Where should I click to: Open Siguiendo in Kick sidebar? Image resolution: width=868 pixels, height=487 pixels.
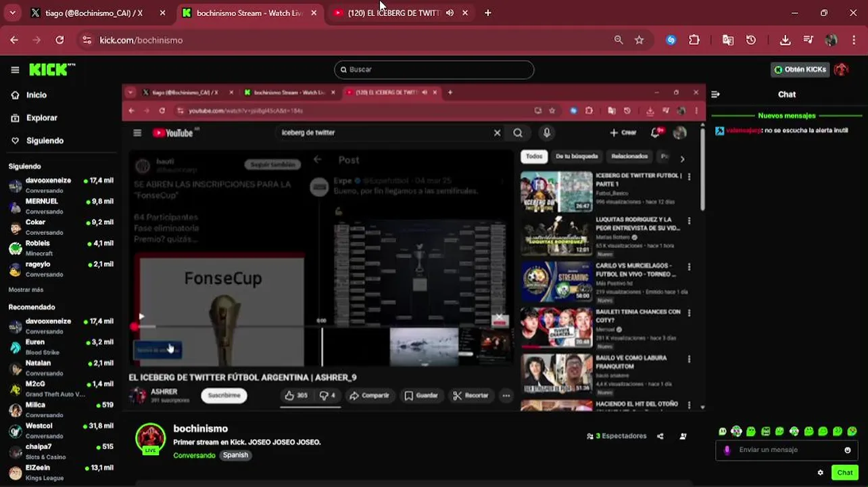coord(45,141)
